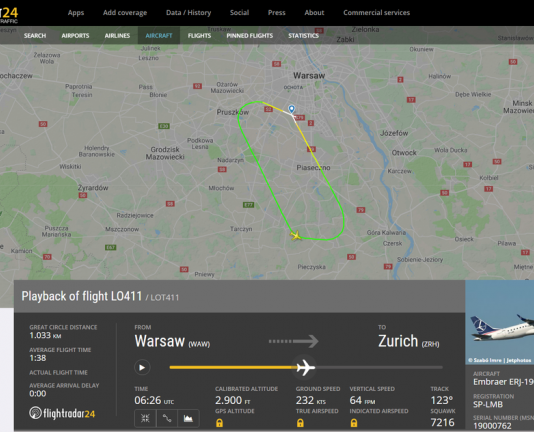Click the airplane marker on playback slider
The height and width of the screenshot is (432, 534).
click(305, 367)
